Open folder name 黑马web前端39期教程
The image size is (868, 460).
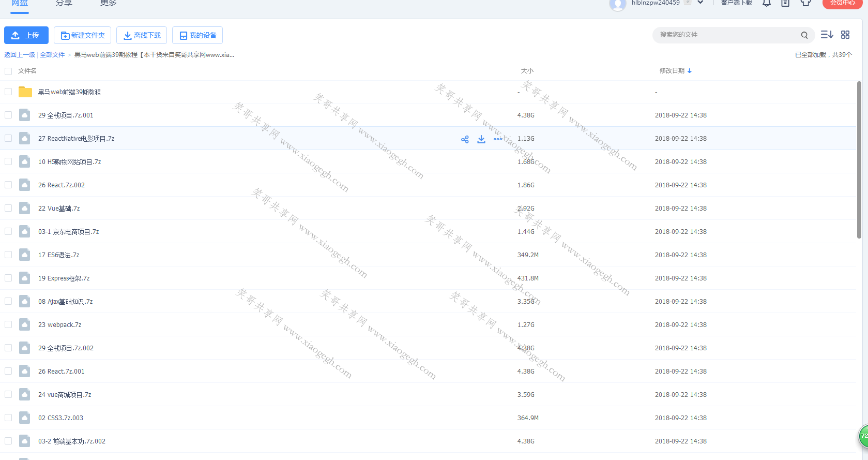(69, 92)
